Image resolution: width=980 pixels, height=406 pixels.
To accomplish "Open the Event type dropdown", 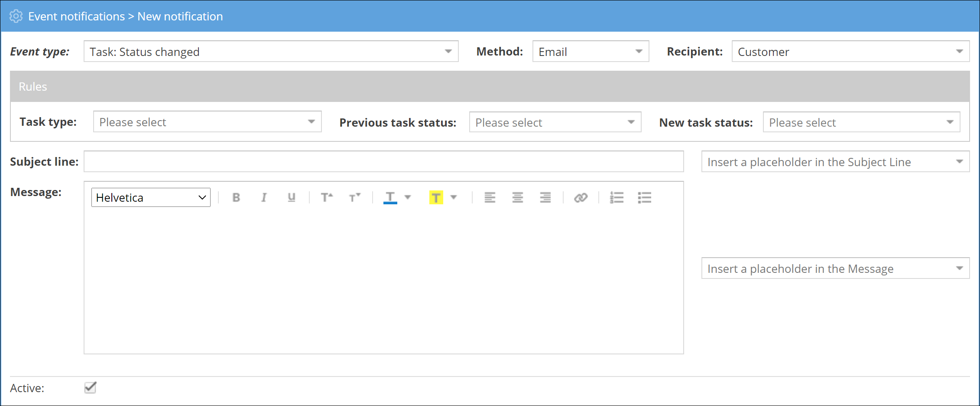I will point(271,52).
